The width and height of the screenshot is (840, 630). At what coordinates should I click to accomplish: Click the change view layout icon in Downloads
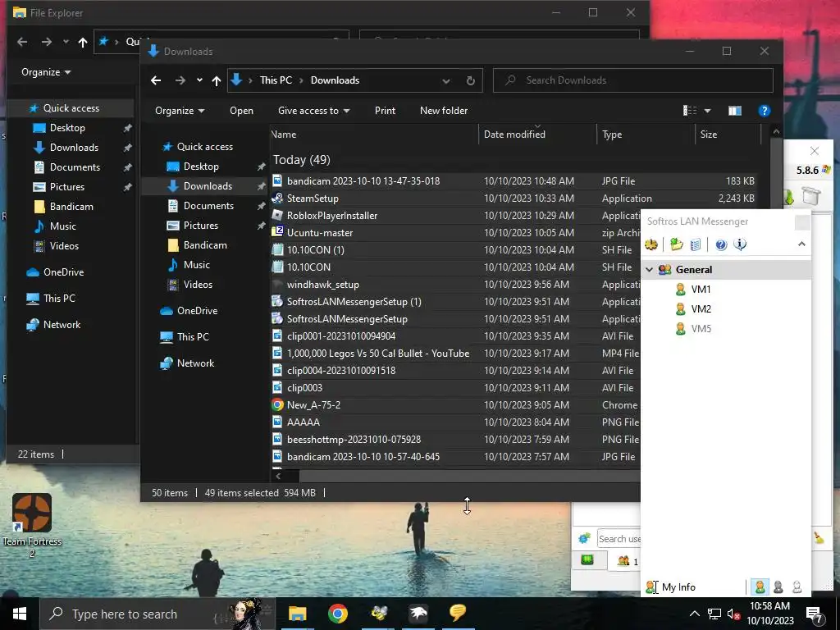coord(689,111)
